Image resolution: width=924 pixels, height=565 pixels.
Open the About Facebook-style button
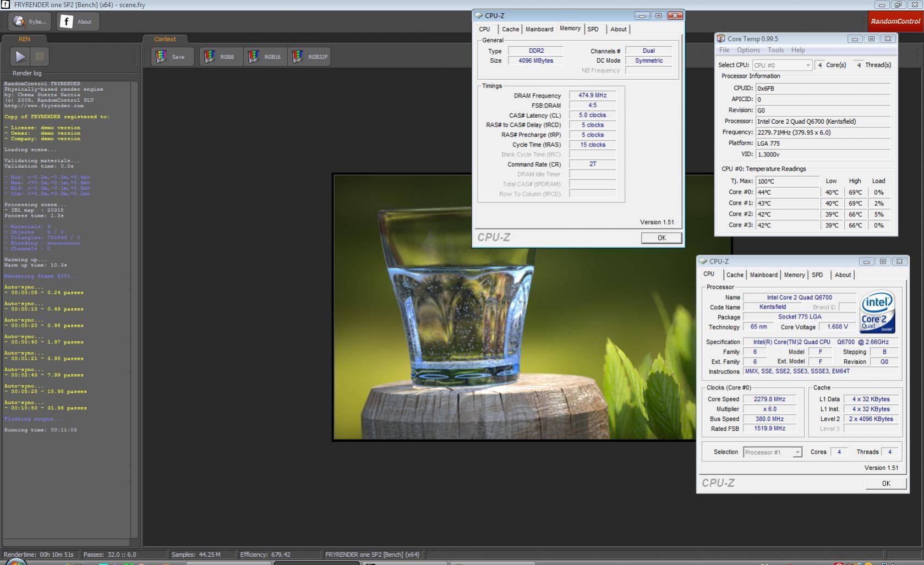(77, 21)
